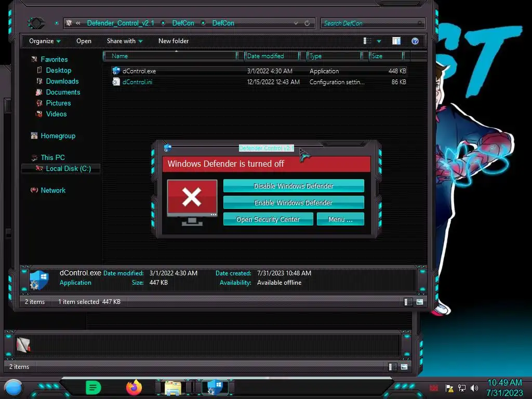Sort by Type column header

tap(334, 56)
